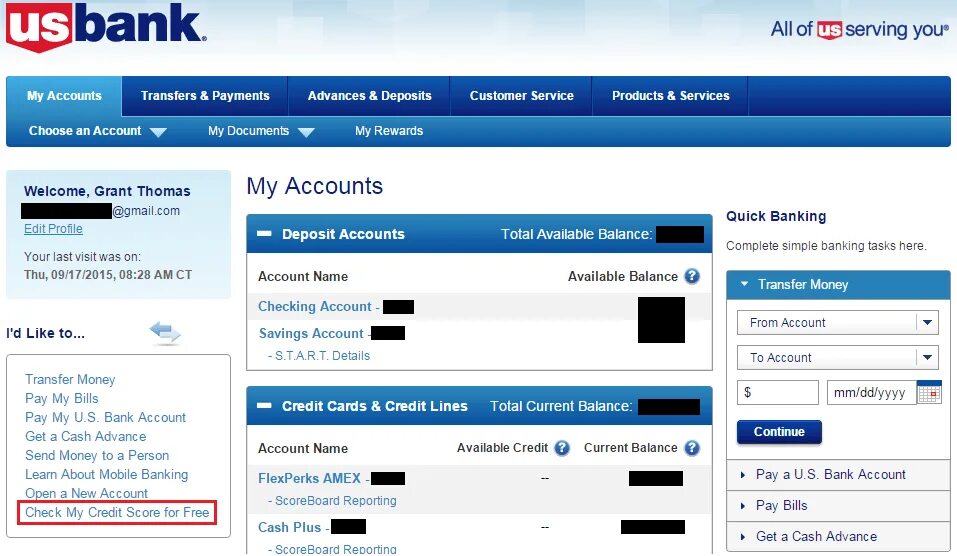Open the Transfers & Payments tab

point(205,96)
